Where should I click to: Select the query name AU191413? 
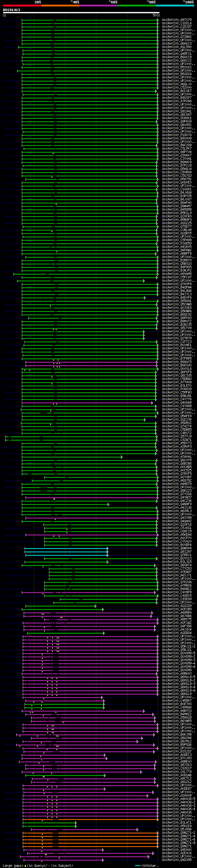(x=11, y=10)
